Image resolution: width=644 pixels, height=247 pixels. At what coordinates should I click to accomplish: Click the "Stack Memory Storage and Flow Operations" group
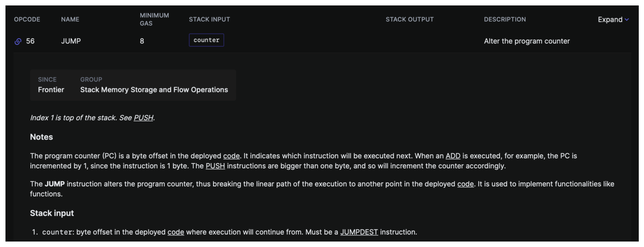tap(154, 90)
